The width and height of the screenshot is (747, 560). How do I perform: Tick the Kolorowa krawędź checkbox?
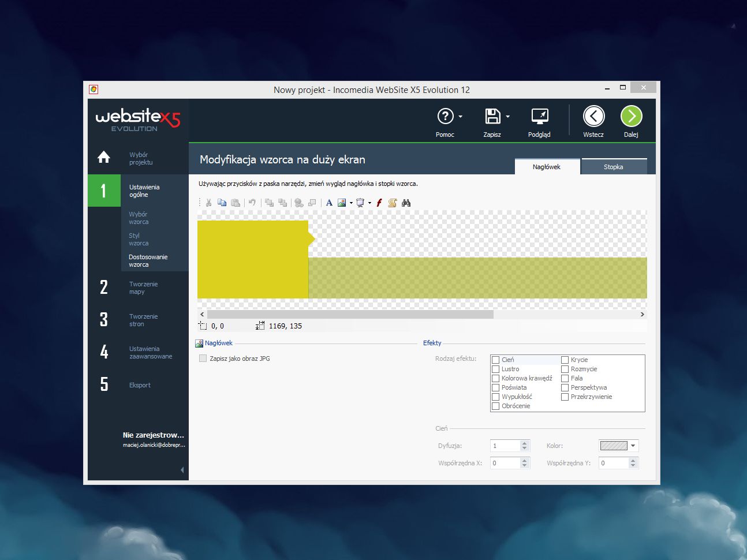click(495, 378)
